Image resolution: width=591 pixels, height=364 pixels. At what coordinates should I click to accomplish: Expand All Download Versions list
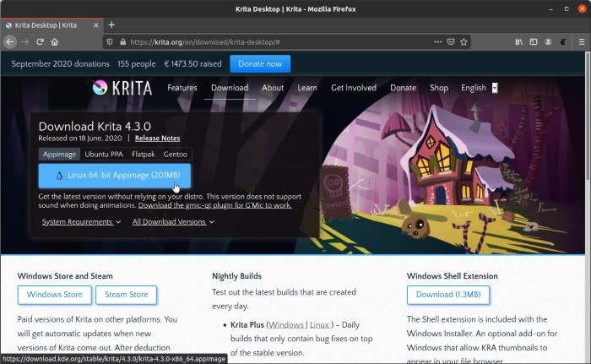click(x=173, y=222)
